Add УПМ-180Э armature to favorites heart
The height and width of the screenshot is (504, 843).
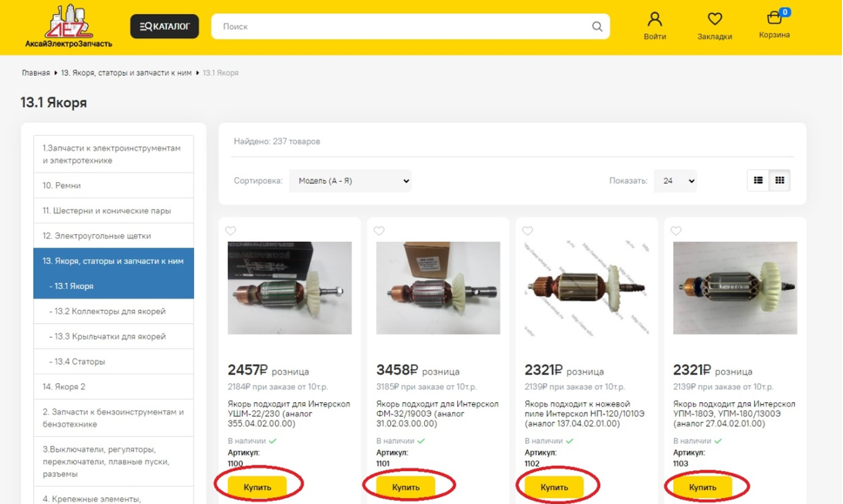click(677, 231)
